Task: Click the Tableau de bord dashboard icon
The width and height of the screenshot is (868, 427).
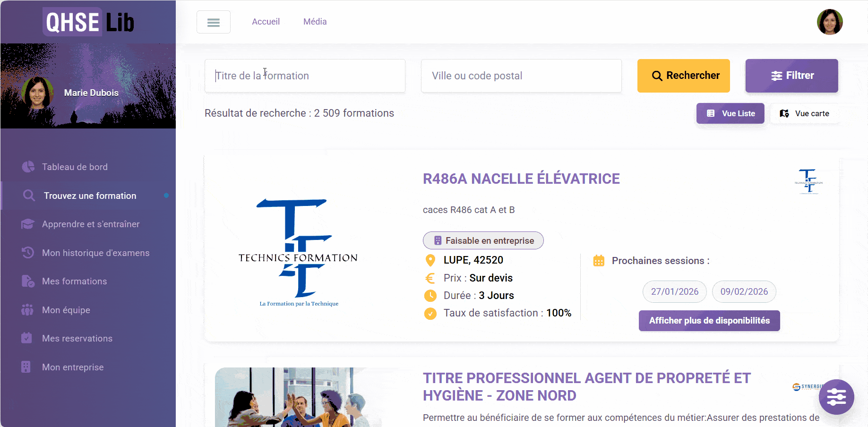Action: (x=28, y=167)
